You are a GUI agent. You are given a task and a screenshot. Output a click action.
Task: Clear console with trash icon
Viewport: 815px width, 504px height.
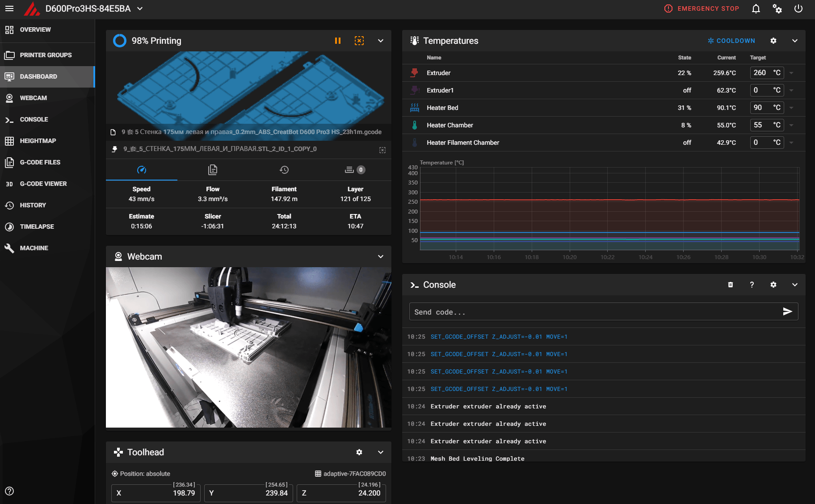(731, 285)
